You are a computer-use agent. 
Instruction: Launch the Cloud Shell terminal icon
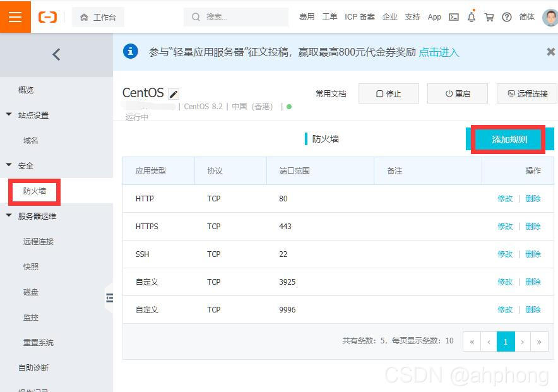point(454,17)
